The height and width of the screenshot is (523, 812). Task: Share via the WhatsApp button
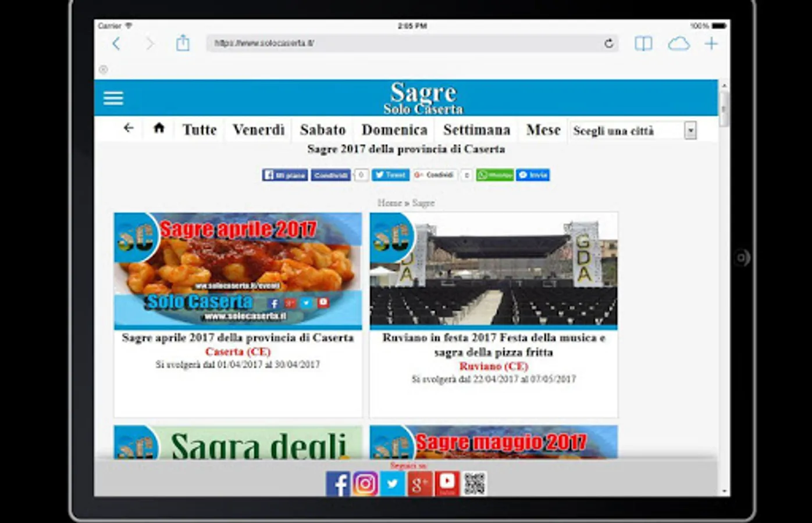click(x=495, y=175)
